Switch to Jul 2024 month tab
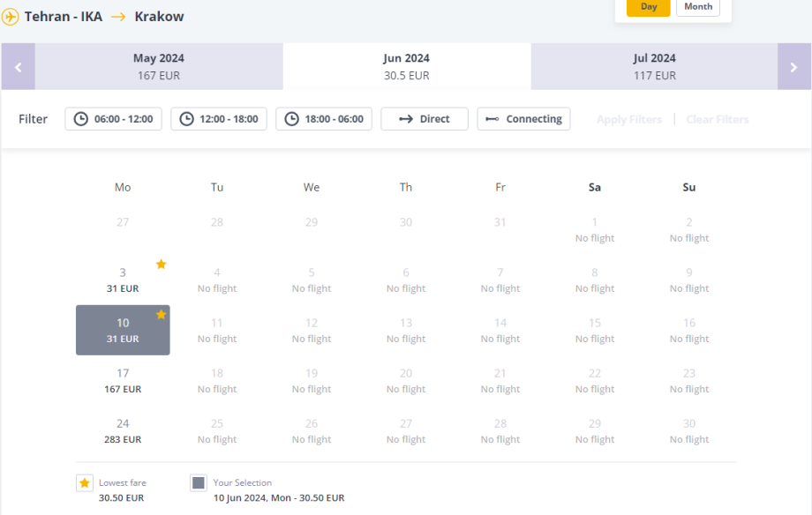The height and width of the screenshot is (515, 812). pyautogui.click(x=654, y=67)
